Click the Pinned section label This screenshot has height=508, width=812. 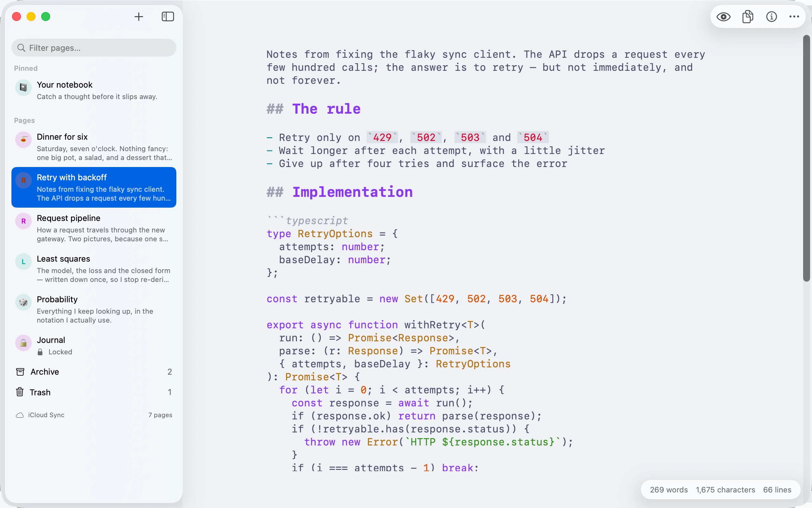26,68
